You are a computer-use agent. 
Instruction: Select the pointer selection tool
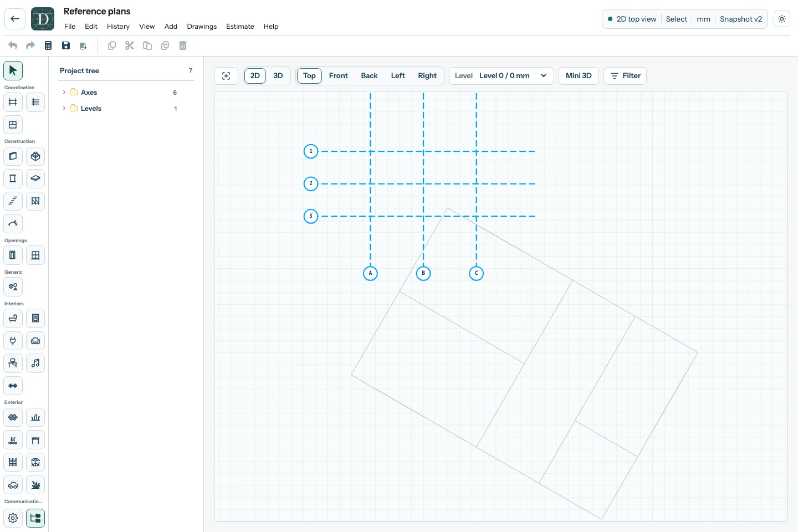pyautogui.click(x=13, y=70)
